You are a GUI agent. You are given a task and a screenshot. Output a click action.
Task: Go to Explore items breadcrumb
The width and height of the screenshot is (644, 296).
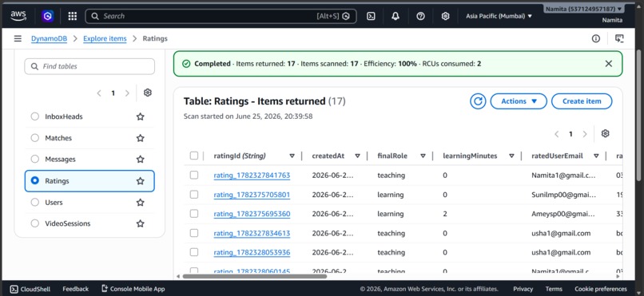pyautogui.click(x=105, y=38)
